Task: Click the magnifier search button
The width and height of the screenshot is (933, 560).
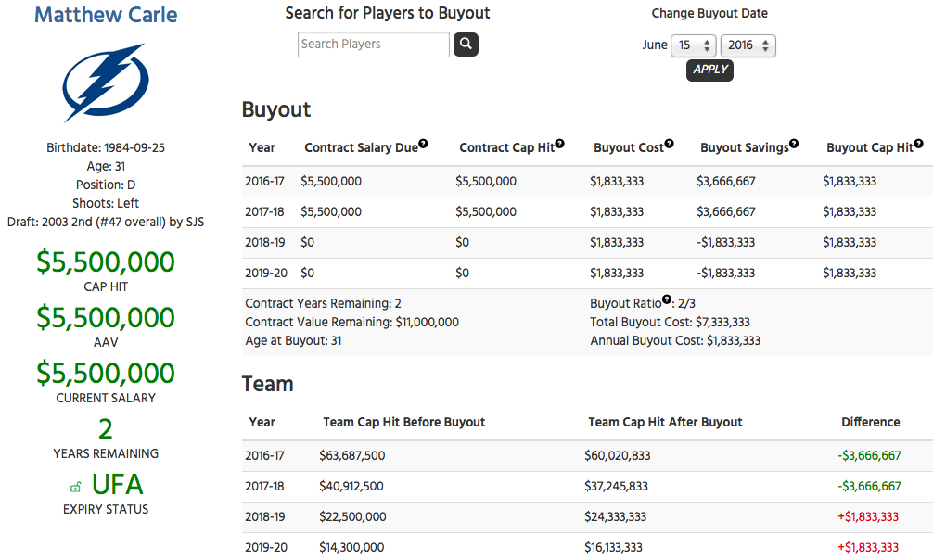Action: pyautogui.click(x=466, y=44)
